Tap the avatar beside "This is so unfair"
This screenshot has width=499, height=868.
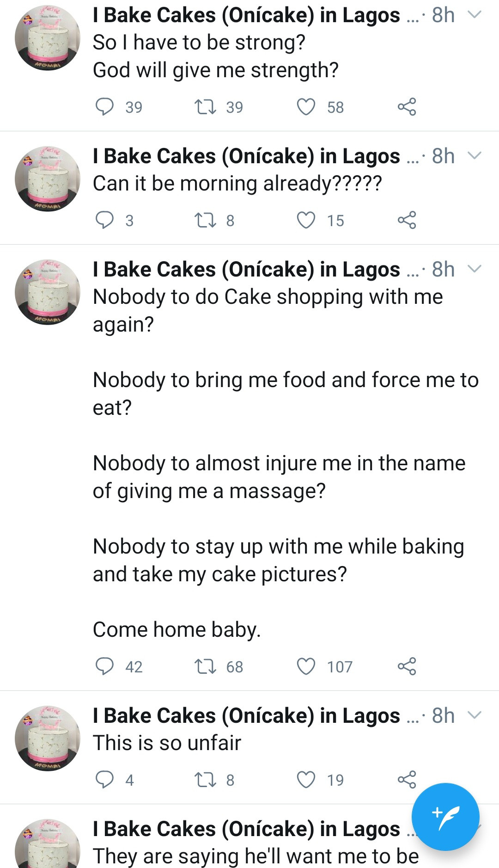(x=48, y=738)
